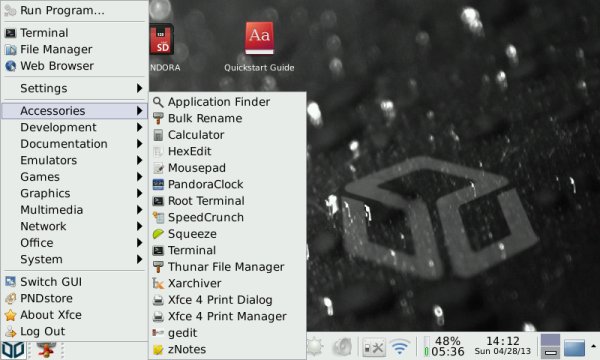Expand the Documentation submenu

[75, 144]
